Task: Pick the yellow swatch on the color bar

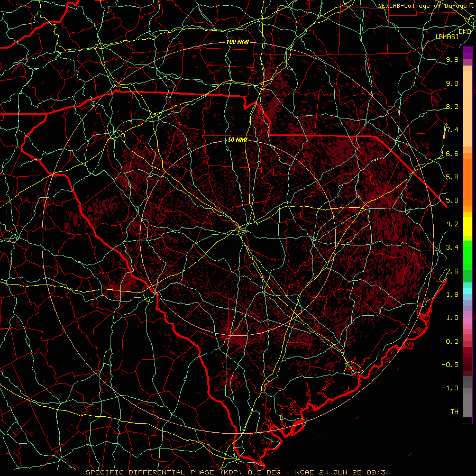Action: coord(467,226)
